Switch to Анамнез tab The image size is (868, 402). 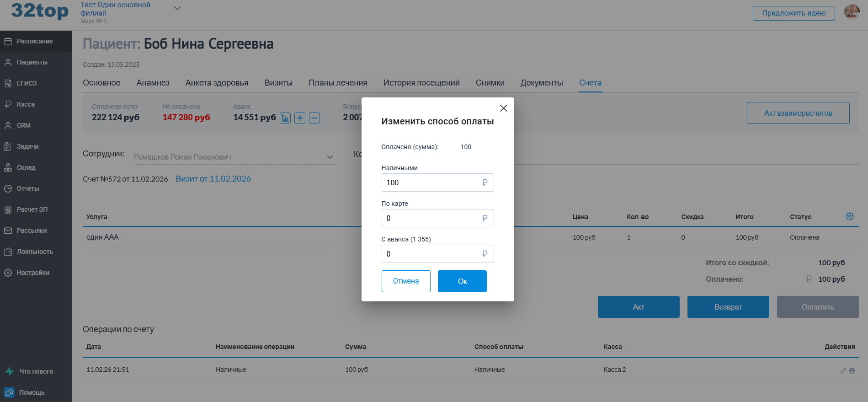153,83
